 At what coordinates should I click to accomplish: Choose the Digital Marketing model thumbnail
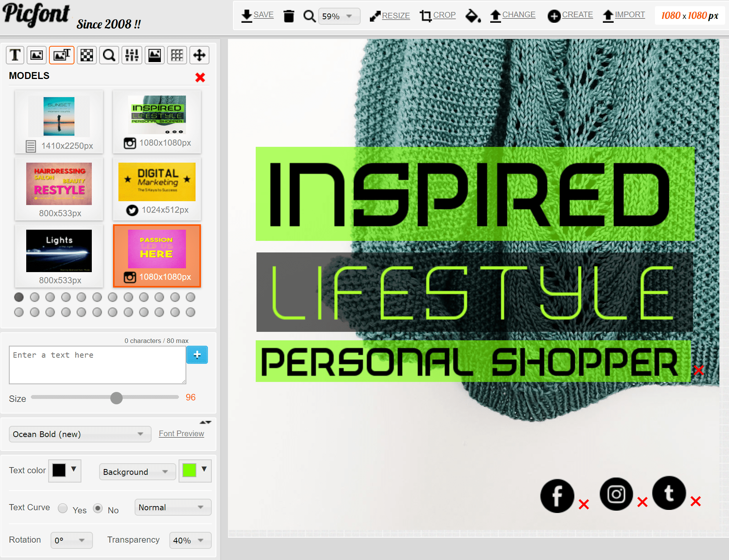coord(157,189)
